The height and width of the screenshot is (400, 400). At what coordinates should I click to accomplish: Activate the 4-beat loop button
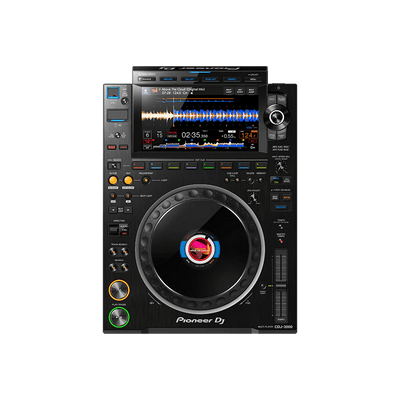tap(113, 196)
